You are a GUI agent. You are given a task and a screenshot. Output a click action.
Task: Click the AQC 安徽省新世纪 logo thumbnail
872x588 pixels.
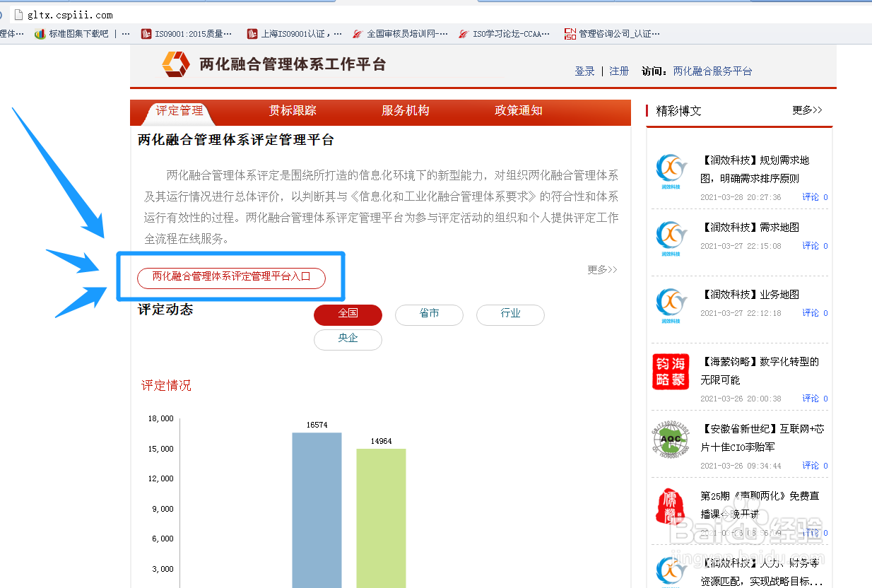669,440
